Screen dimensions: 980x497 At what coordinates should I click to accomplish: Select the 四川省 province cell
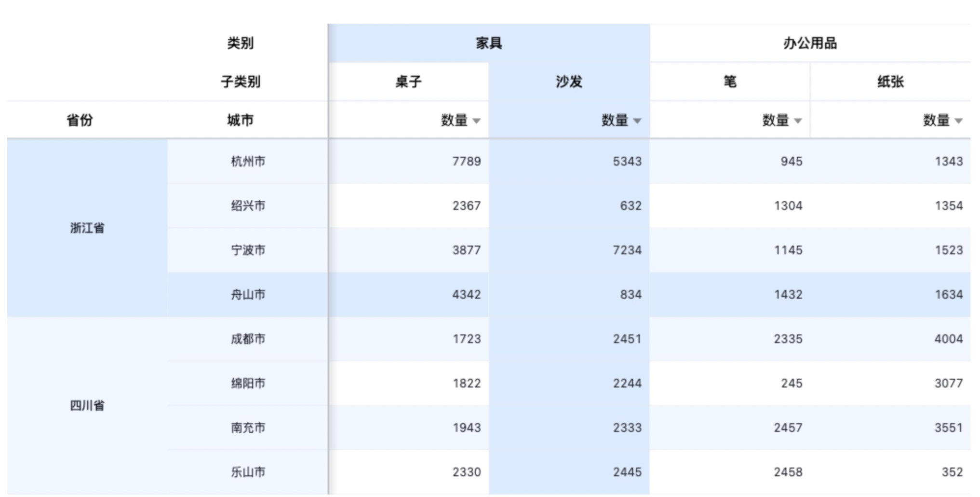click(87, 405)
